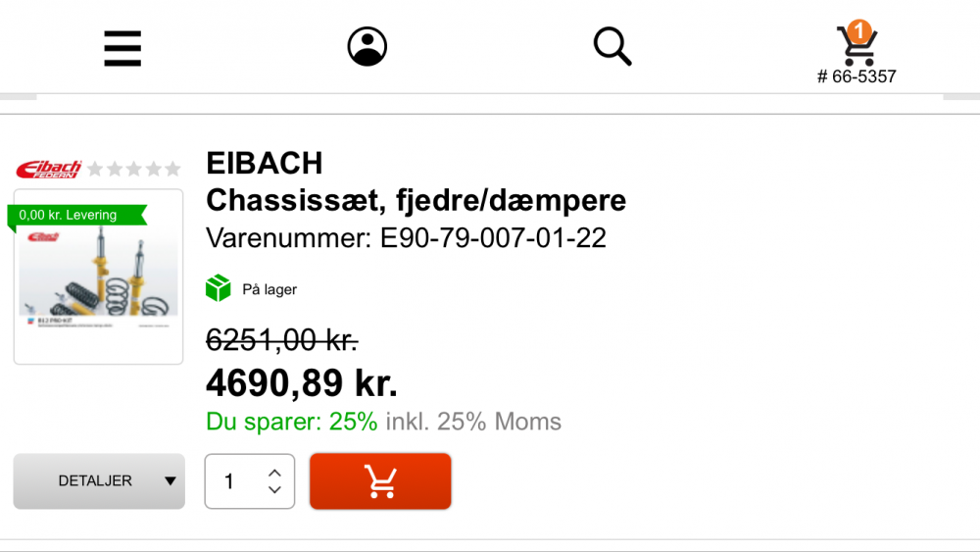Decrease quantity with the down arrow

[x=274, y=489]
